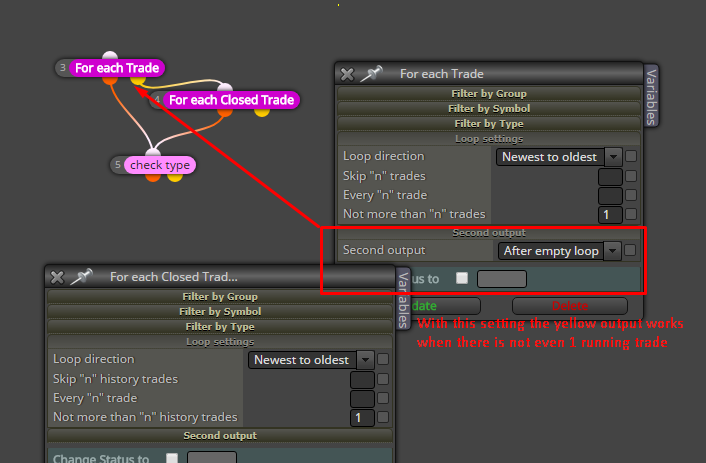Expand Filter by Group in For each Closed Trade
The image size is (706, 463).
click(220, 296)
